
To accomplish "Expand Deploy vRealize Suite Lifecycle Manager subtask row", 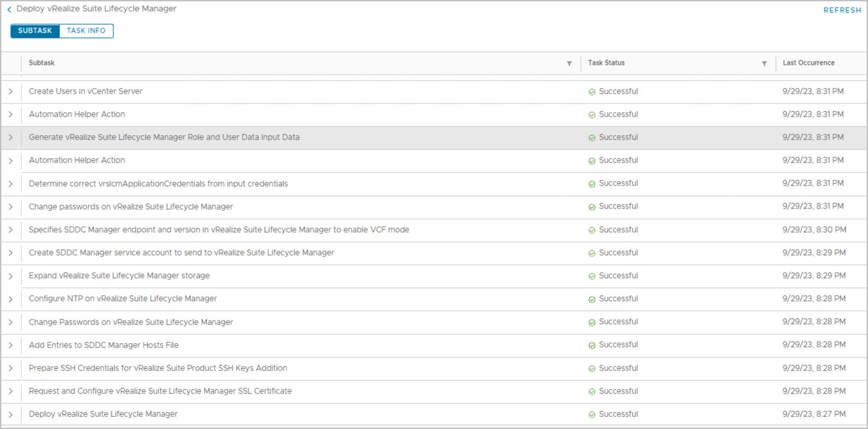I will click(x=11, y=415).
